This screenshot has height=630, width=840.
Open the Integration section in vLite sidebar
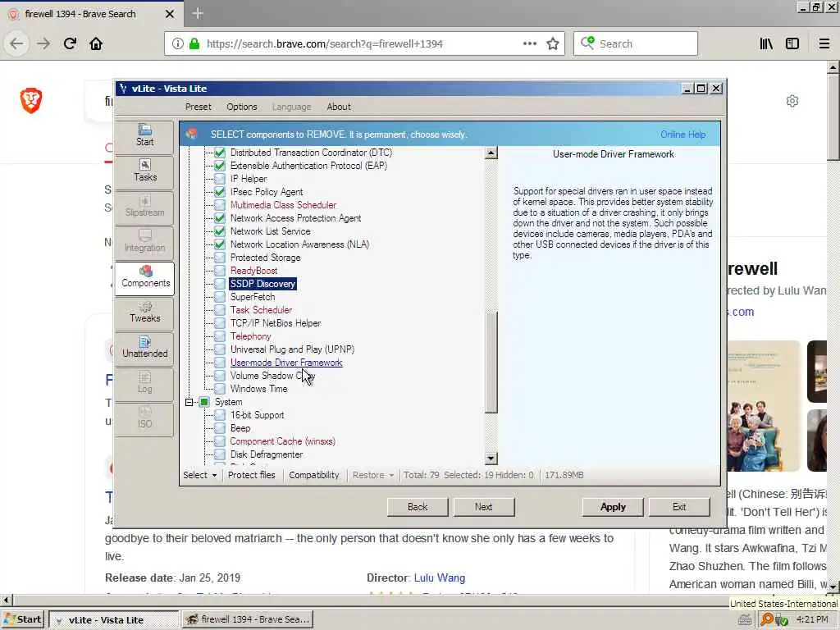[x=144, y=242]
